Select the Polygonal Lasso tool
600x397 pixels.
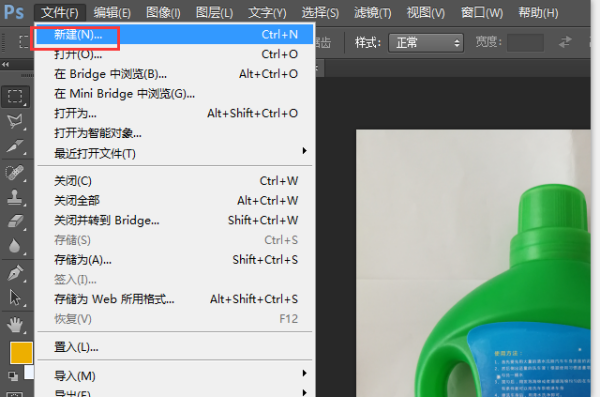(x=15, y=121)
